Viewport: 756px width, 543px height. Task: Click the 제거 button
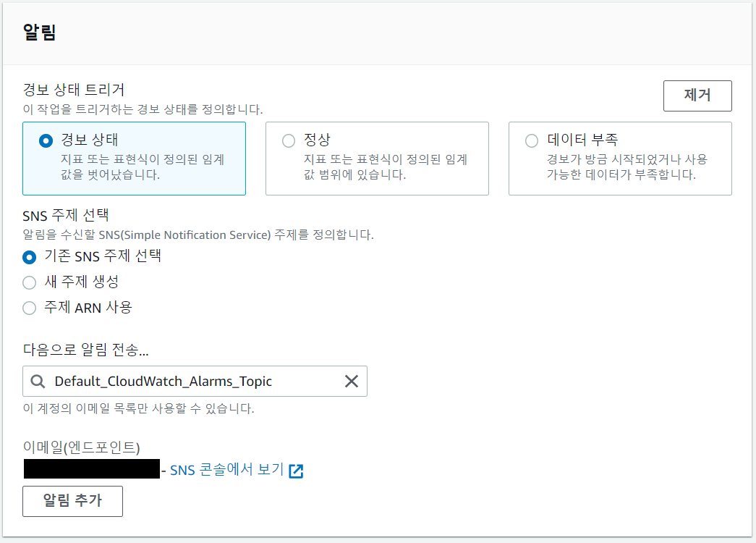click(697, 96)
